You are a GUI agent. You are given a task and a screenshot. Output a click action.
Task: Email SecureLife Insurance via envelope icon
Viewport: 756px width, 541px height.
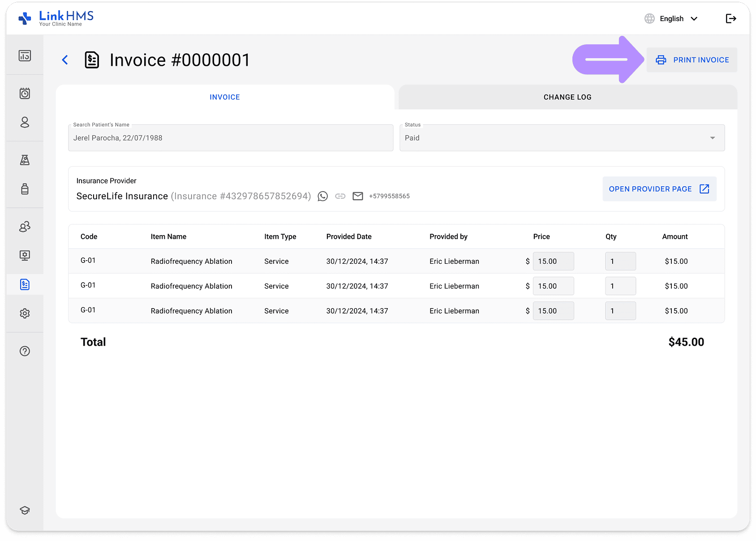pos(358,196)
